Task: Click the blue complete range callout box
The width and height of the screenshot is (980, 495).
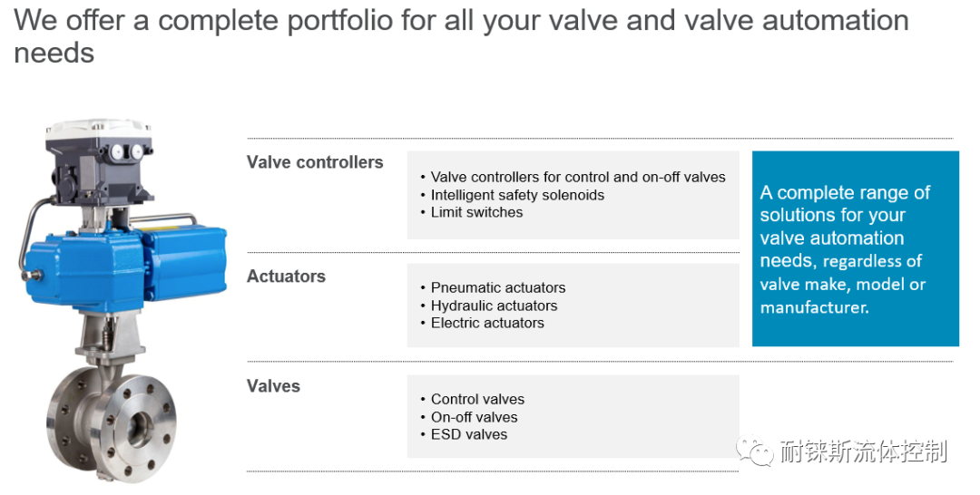Action: 856,248
